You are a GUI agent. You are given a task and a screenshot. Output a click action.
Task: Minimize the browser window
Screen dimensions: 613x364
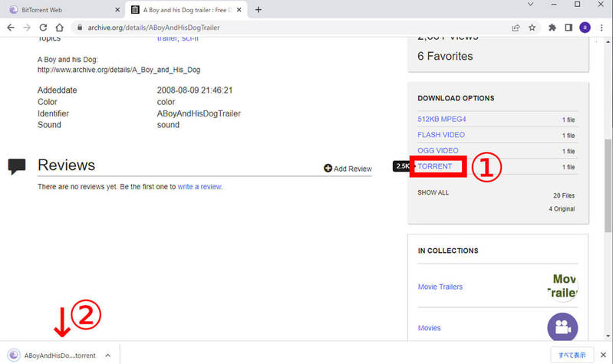tap(554, 5)
